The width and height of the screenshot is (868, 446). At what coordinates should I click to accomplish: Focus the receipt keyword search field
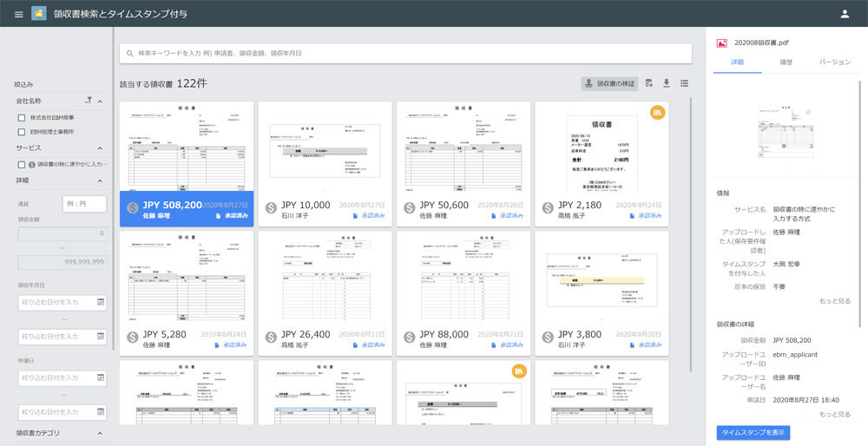pos(405,54)
